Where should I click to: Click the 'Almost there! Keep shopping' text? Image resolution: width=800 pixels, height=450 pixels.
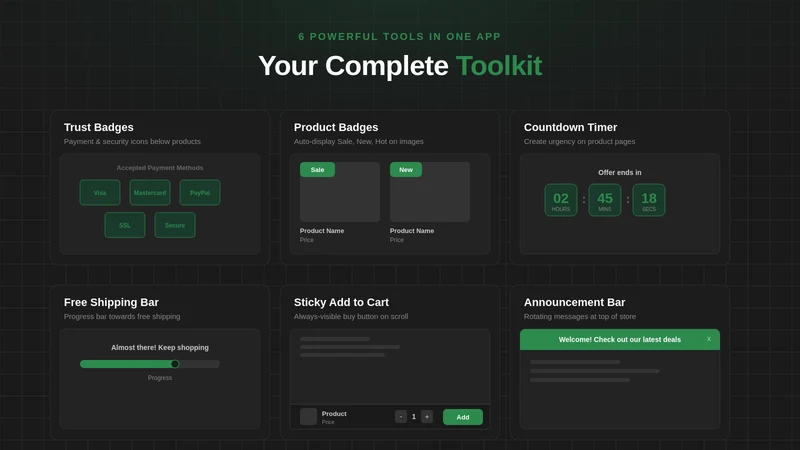point(160,347)
